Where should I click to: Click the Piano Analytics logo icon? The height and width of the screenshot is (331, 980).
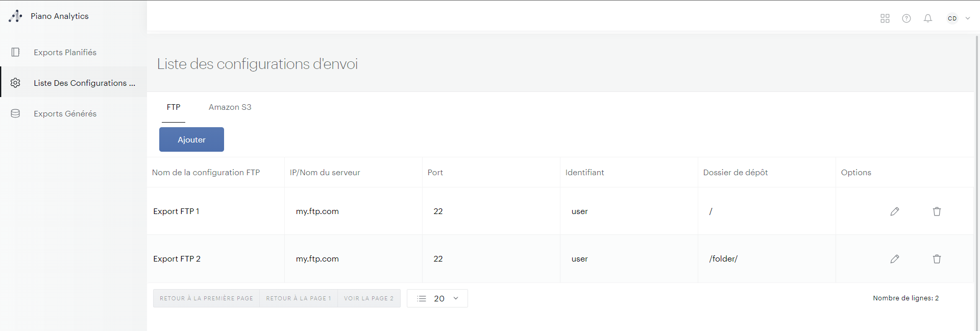pyautogui.click(x=15, y=16)
